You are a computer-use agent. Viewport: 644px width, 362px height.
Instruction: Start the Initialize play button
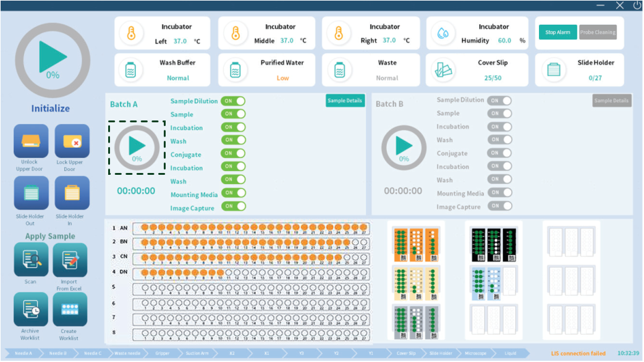pyautogui.click(x=53, y=60)
